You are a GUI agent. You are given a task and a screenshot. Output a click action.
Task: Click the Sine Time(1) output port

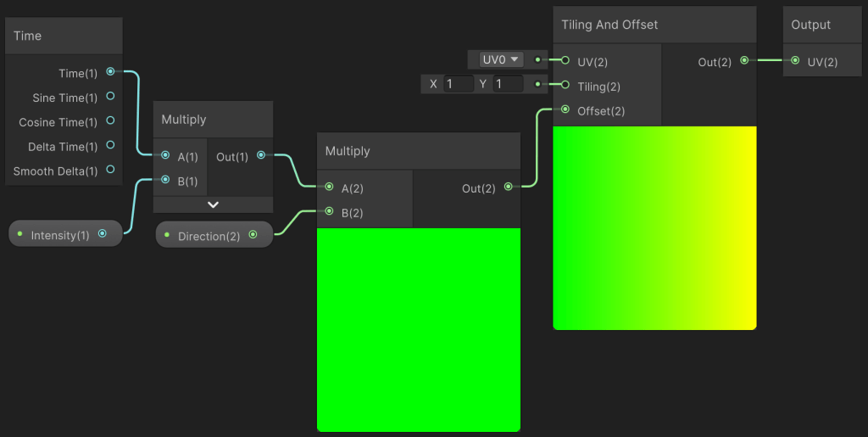tap(110, 98)
